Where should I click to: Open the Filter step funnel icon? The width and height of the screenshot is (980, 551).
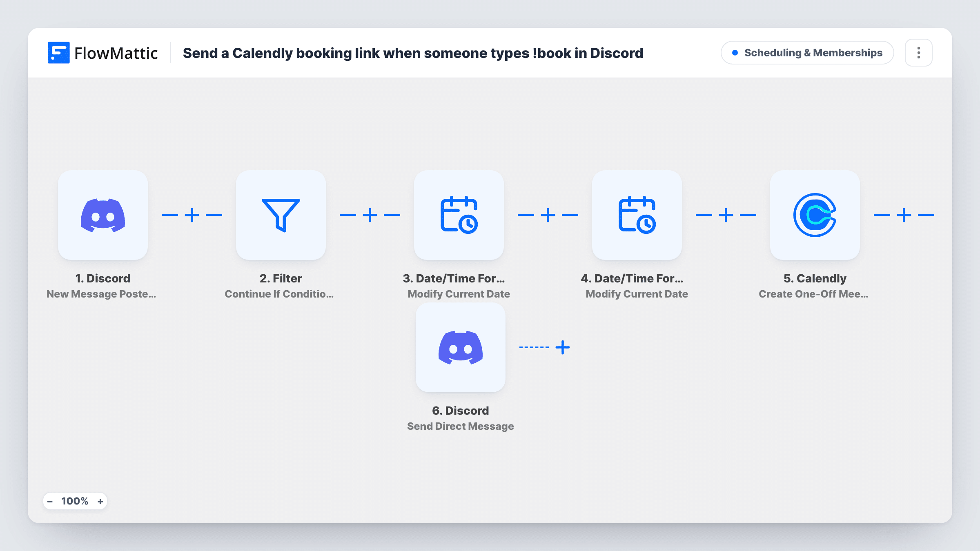[x=281, y=215]
